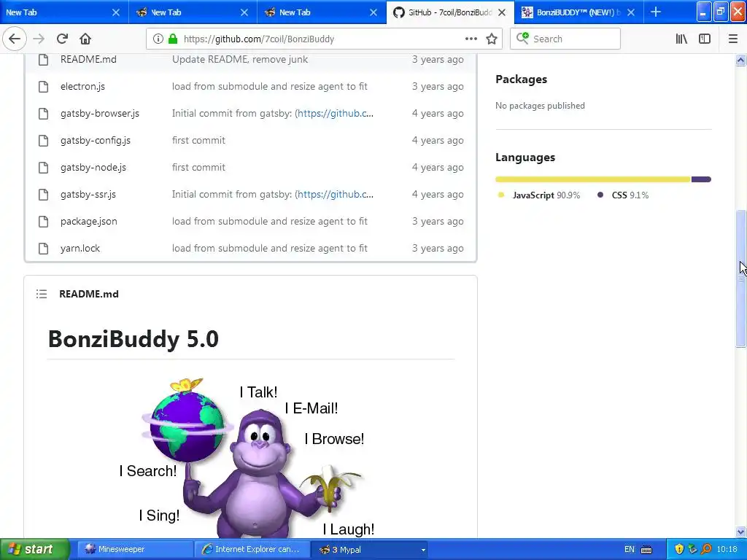The height and width of the screenshot is (560, 747).
Task: Click the JavaScript 90.9% language link
Action: pyautogui.click(x=539, y=195)
